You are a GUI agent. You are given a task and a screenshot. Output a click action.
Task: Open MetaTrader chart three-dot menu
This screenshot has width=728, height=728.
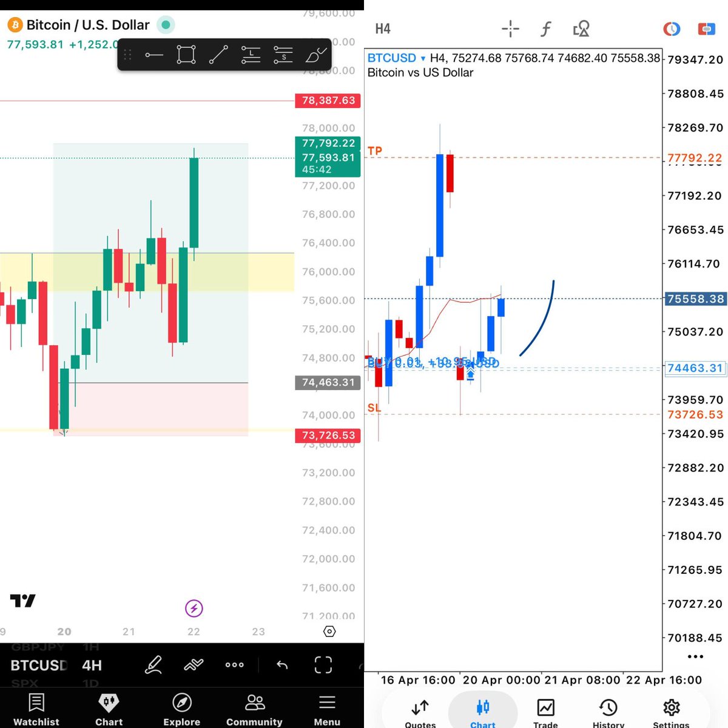(x=695, y=656)
